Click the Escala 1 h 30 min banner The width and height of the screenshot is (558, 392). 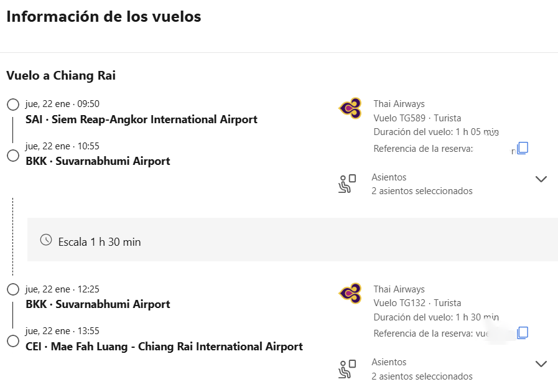coord(292,240)
